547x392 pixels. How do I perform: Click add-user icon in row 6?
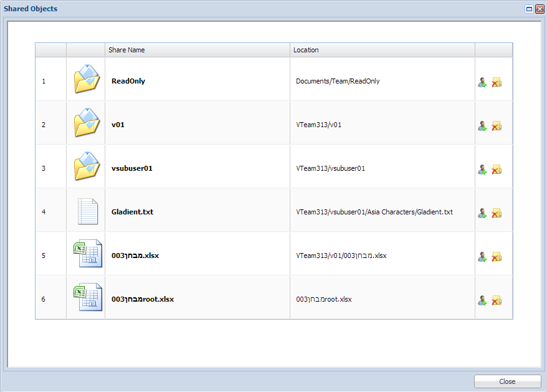(x=482, y=300)
